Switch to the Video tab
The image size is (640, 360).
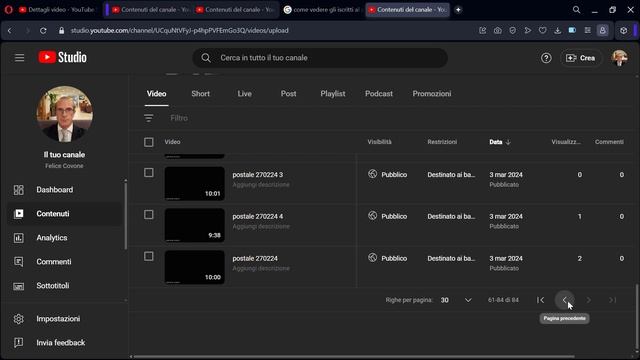[156, 94]
